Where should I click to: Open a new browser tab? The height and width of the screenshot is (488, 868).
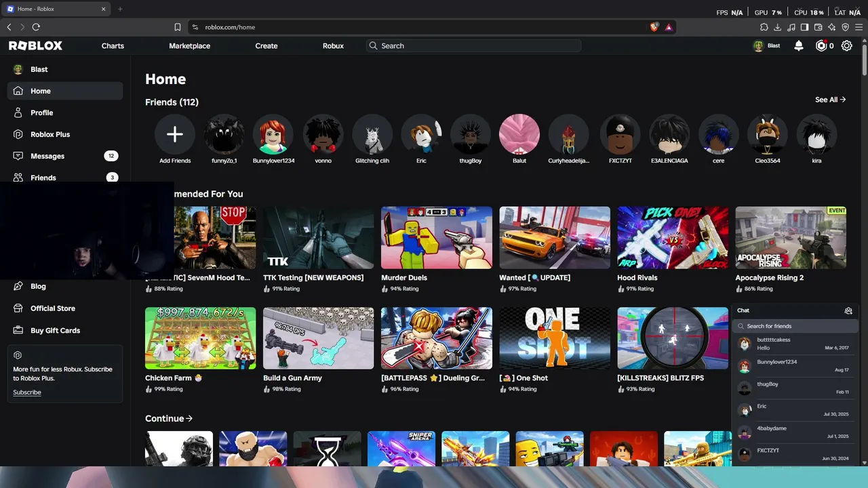pos(120,9)
